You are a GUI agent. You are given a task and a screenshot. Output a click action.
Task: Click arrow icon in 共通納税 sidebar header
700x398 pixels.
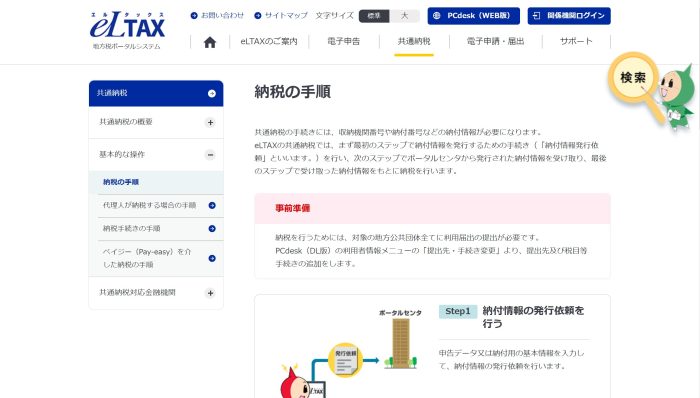click(212, 93)
